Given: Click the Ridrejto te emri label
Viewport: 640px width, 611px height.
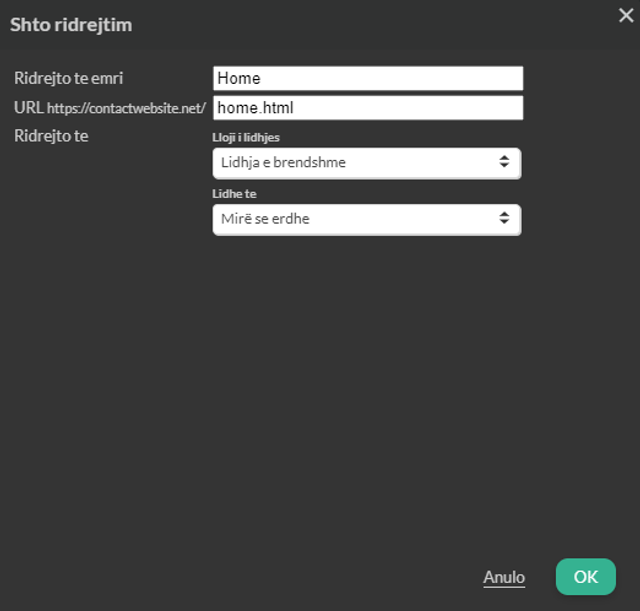Looking at the screenshot, I should pyautogui.click(x=69, y=78).
